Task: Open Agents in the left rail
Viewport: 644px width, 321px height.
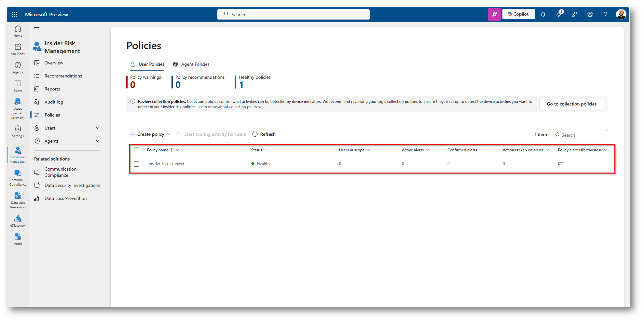Action: point(18,68)
